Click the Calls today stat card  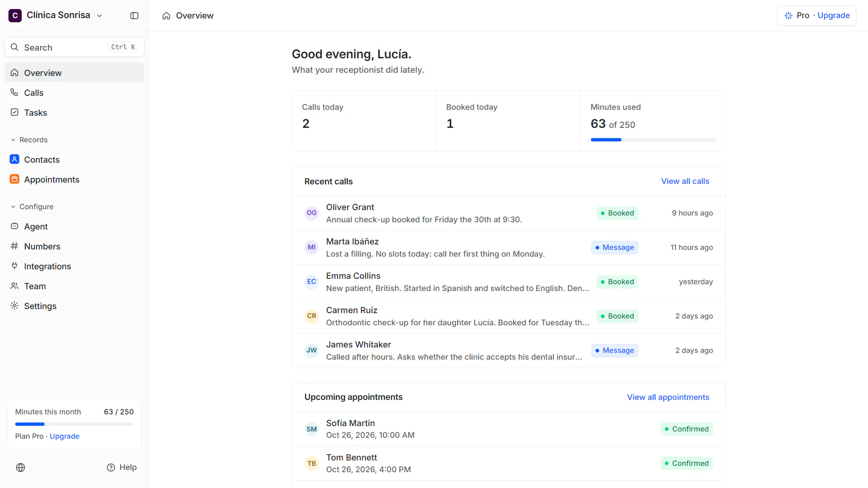[364, 121]
